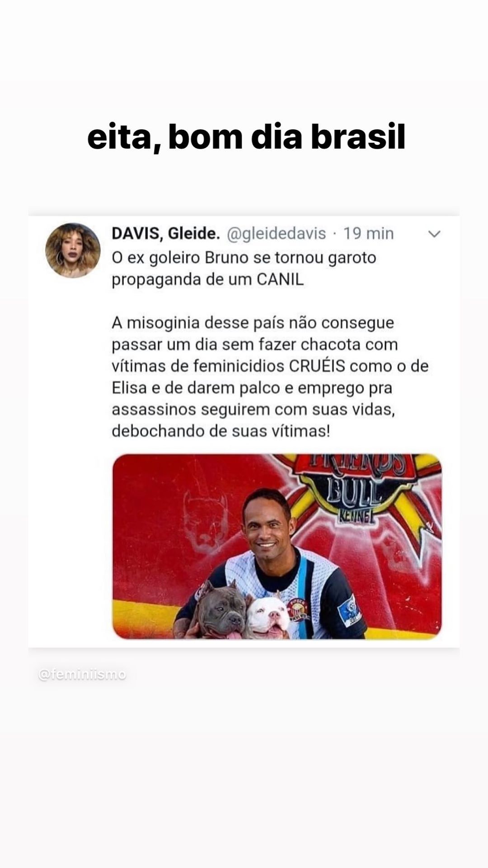Click Gleide Davis's profile avatar
The height and width of the screenshot is (868, 488).
point(73,250)
